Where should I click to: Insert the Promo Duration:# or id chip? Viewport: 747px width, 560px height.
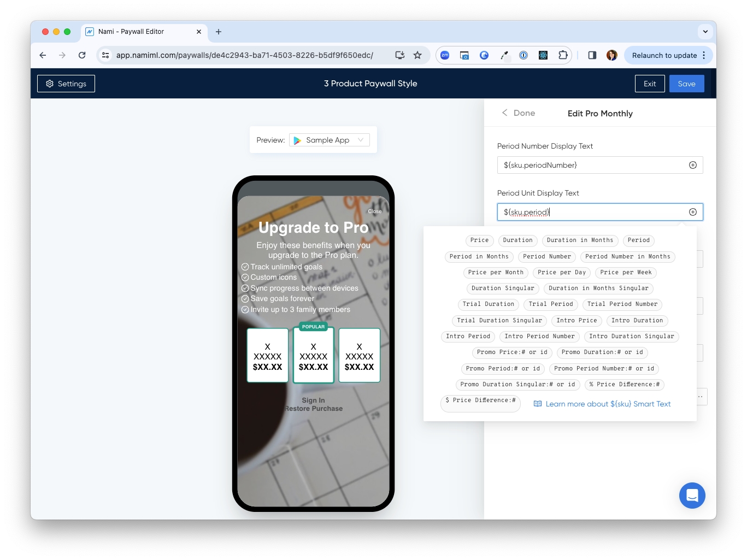(x=602, y=352)
